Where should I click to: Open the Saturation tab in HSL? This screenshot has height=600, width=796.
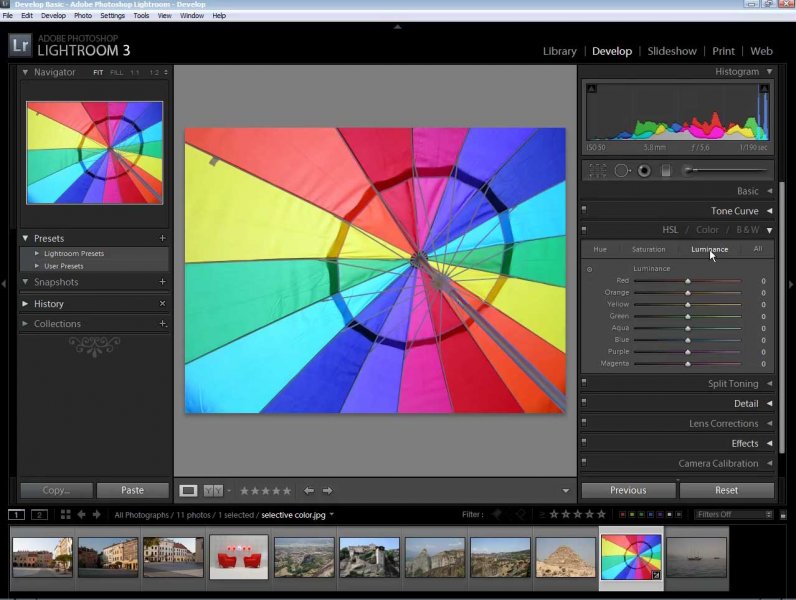[x=648, y=249]
